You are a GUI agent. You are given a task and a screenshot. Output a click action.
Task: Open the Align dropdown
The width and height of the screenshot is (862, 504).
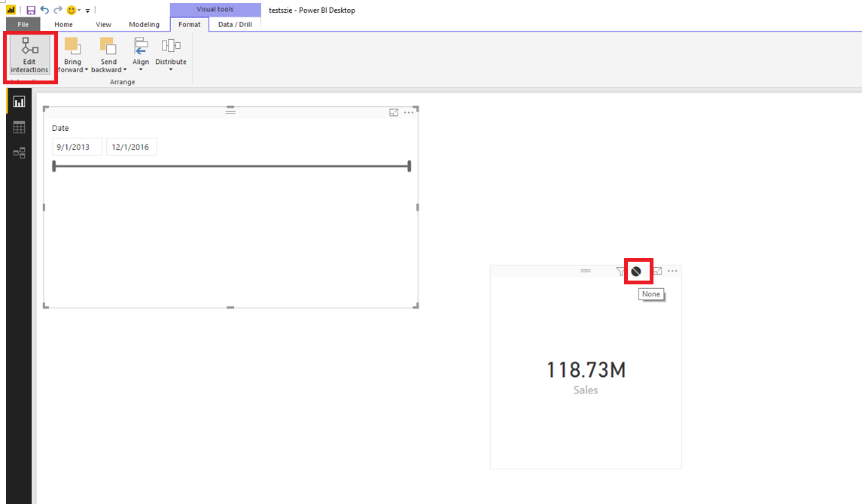coord(141,54)
